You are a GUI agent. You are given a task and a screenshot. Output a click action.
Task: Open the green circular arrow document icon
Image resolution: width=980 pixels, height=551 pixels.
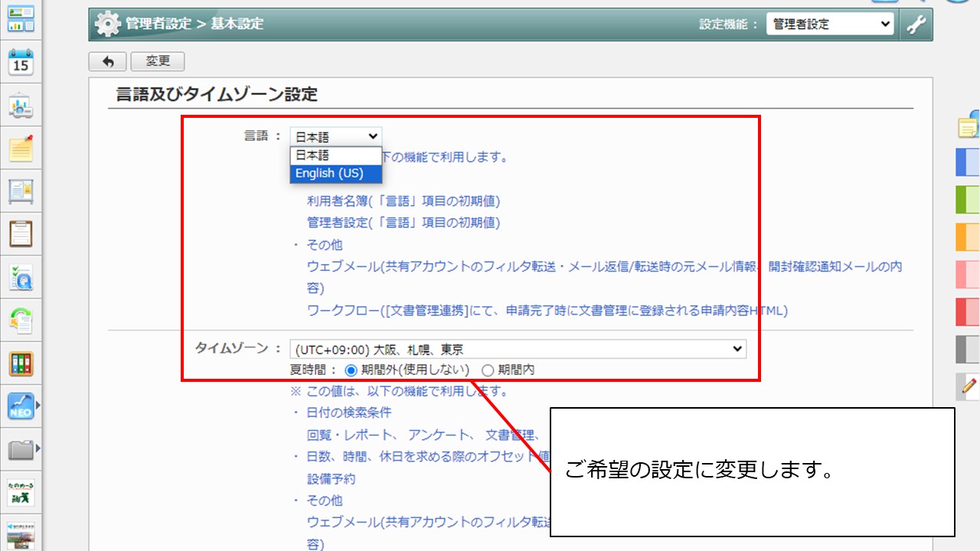tap(21, 320)
